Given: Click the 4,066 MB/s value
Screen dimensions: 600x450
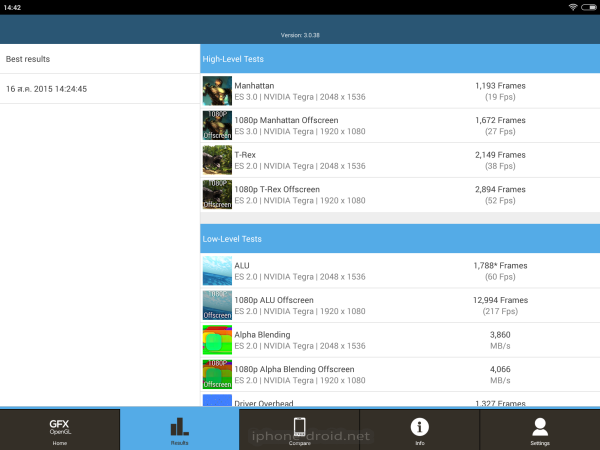Looking at the screenshot, I should 500,375.
